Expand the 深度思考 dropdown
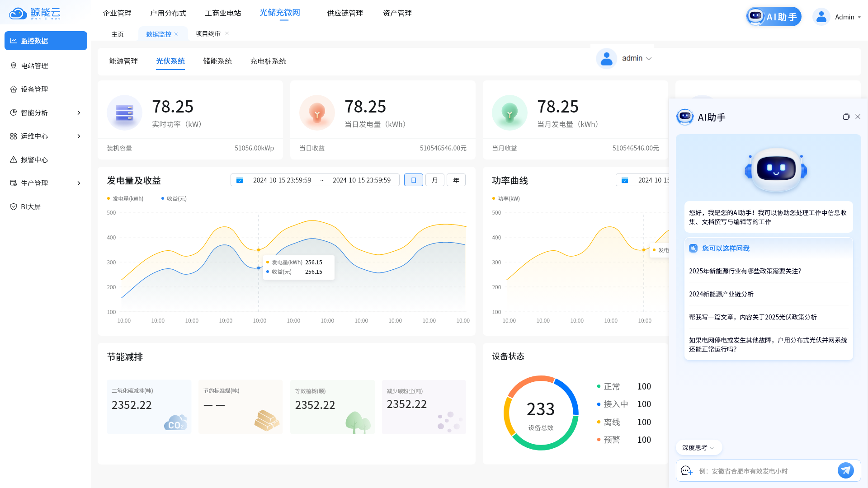 click(698, 448)
